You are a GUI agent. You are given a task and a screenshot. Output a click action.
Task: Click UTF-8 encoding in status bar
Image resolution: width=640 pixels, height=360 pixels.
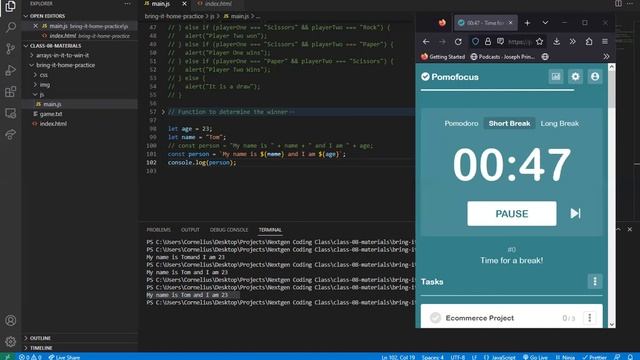point(458,357)
